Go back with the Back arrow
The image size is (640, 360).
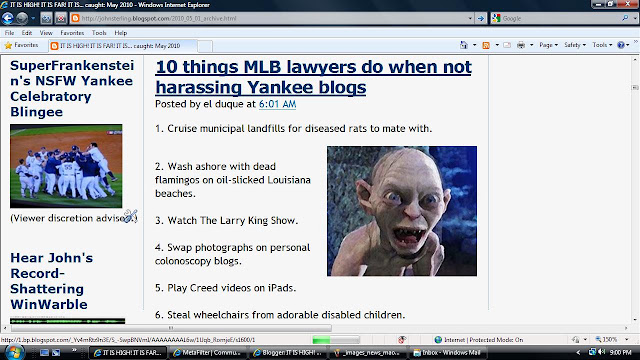click(8, 18)
